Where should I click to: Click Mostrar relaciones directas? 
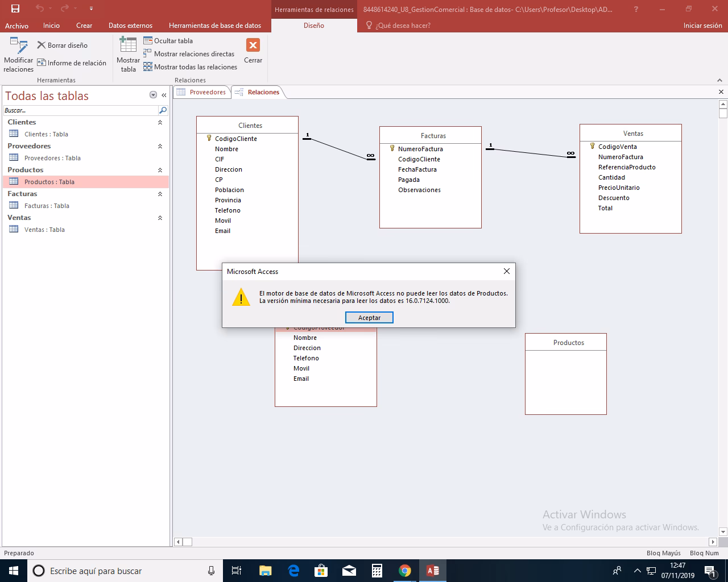click(189, 54)
